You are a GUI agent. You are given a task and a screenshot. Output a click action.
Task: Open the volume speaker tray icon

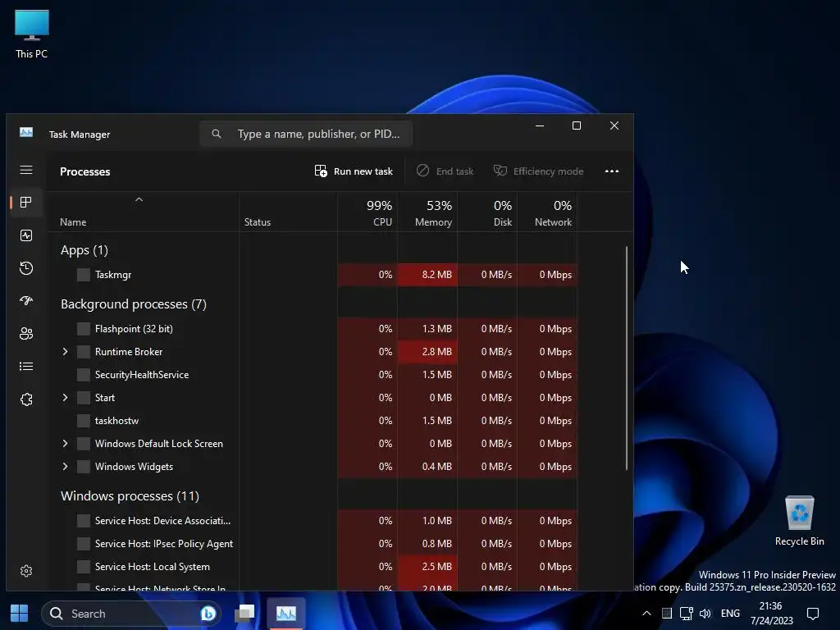(705, 614)
